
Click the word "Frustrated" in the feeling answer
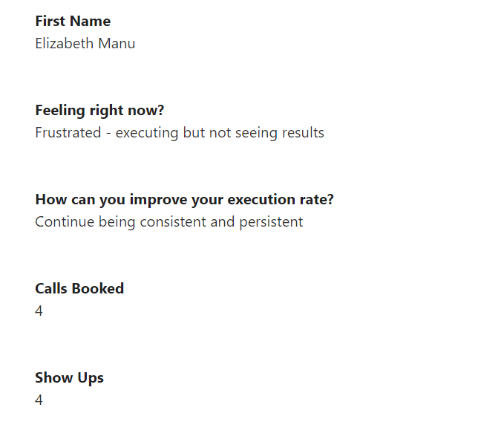point(68,133)
